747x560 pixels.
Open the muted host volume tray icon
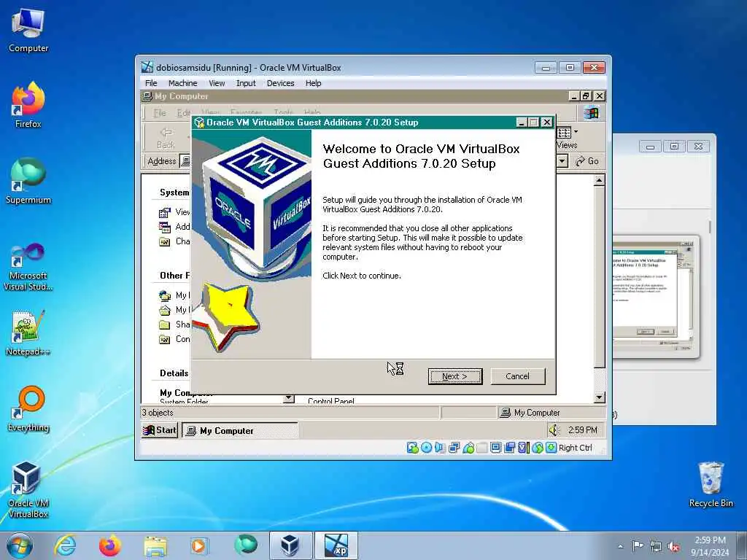(x=673, y=547)
